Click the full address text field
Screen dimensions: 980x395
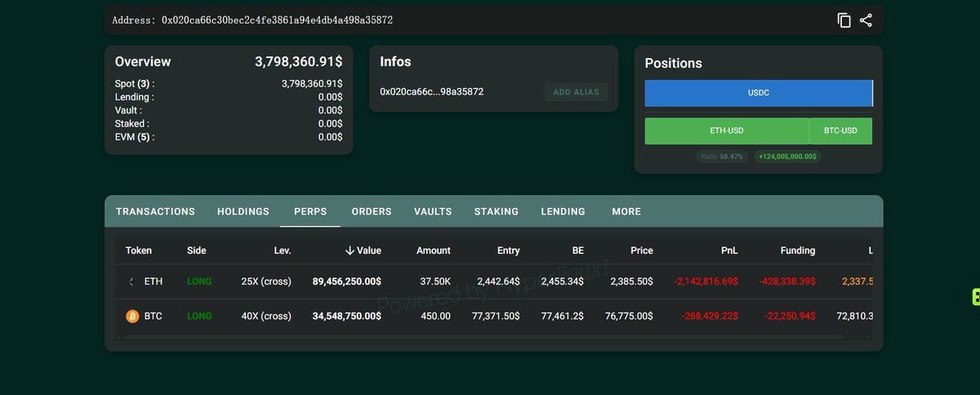(252, 20)
